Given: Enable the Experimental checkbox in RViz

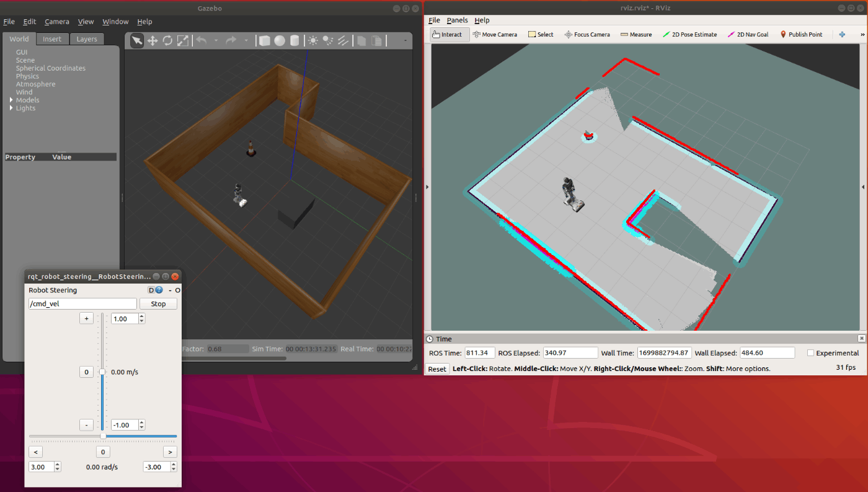Looking at the screenshot, I should coord(811,353).
